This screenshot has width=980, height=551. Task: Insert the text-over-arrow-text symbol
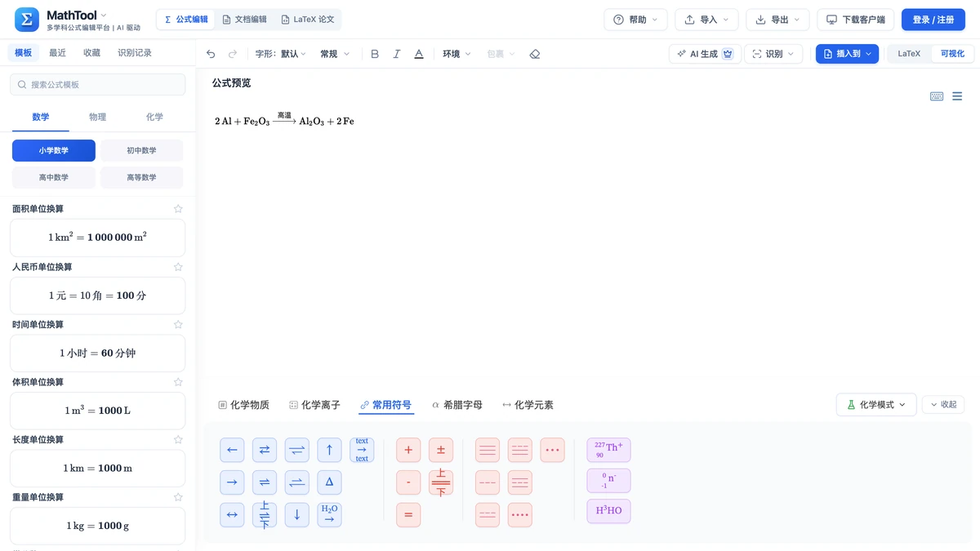[362, 450]
